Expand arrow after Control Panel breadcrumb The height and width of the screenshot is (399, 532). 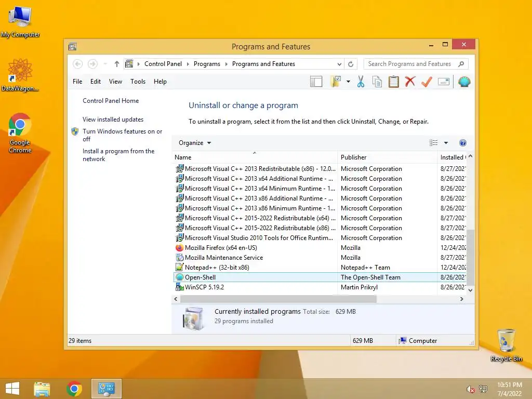[188, 64]
